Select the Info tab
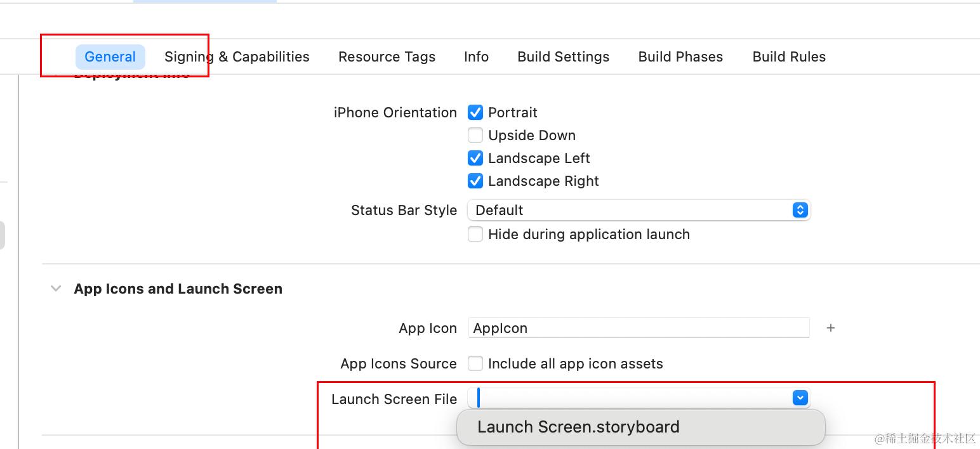The image size is (980, 449). pos(476,56)
